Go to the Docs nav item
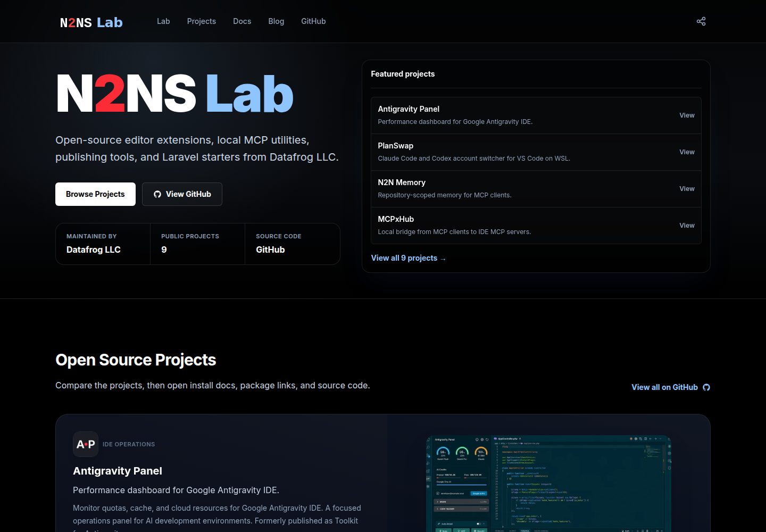The width and height of the screenshot is (766, 532). pyautogui.click(x=242, y=21)
